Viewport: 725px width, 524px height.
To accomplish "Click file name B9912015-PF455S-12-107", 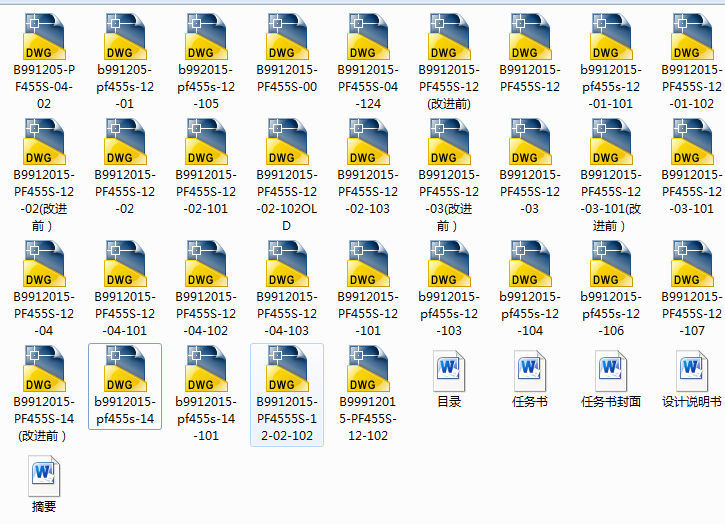I will coord(692,314).
